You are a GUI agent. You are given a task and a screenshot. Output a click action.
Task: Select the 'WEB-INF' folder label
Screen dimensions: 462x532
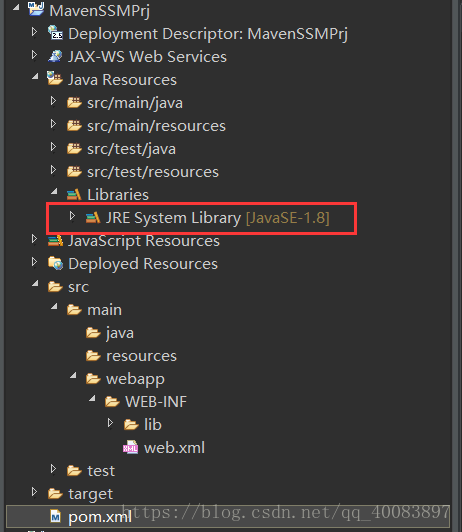point(156,402)
